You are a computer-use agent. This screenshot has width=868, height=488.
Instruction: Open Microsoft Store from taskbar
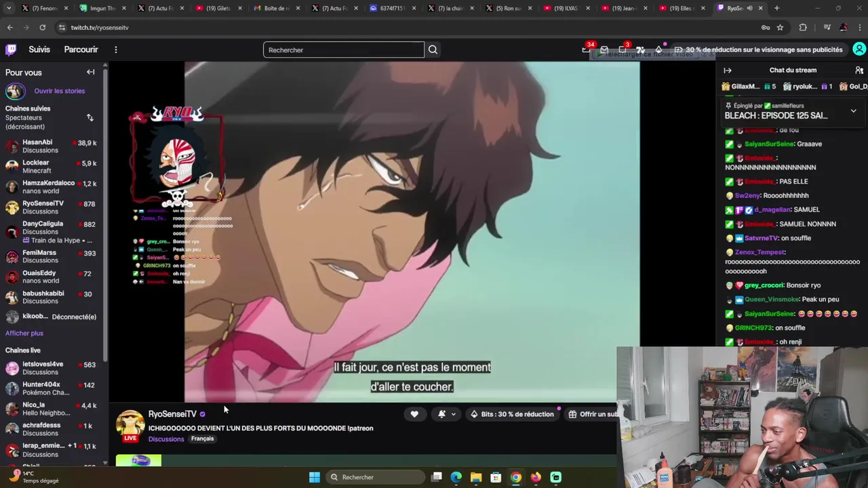pos(496,477)
